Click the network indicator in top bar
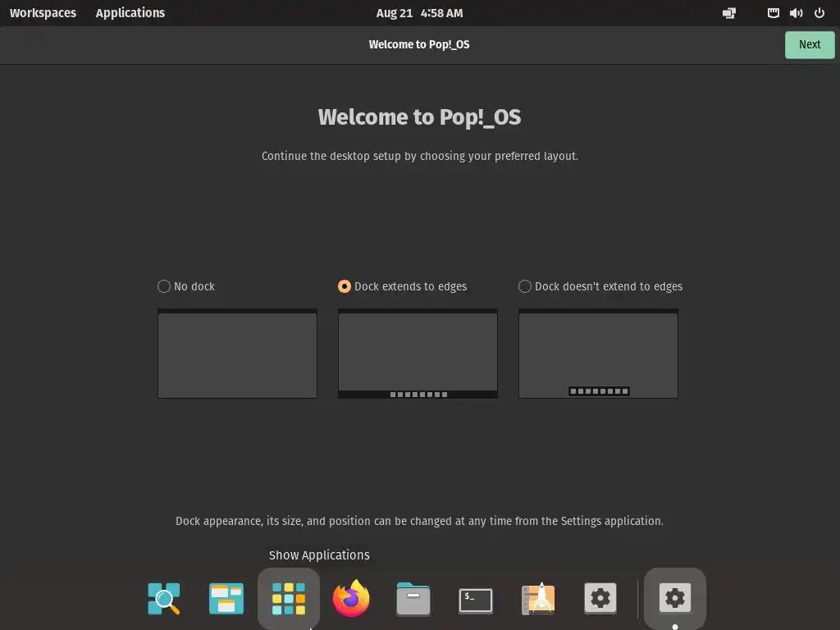This screenshot has width=840, height=630. click(x=773, y=13)
